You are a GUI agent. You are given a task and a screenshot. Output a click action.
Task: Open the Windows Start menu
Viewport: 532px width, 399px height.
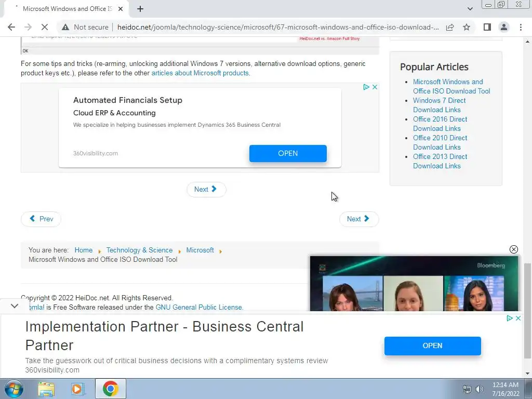pyautogui.click(x=14, y=389)
